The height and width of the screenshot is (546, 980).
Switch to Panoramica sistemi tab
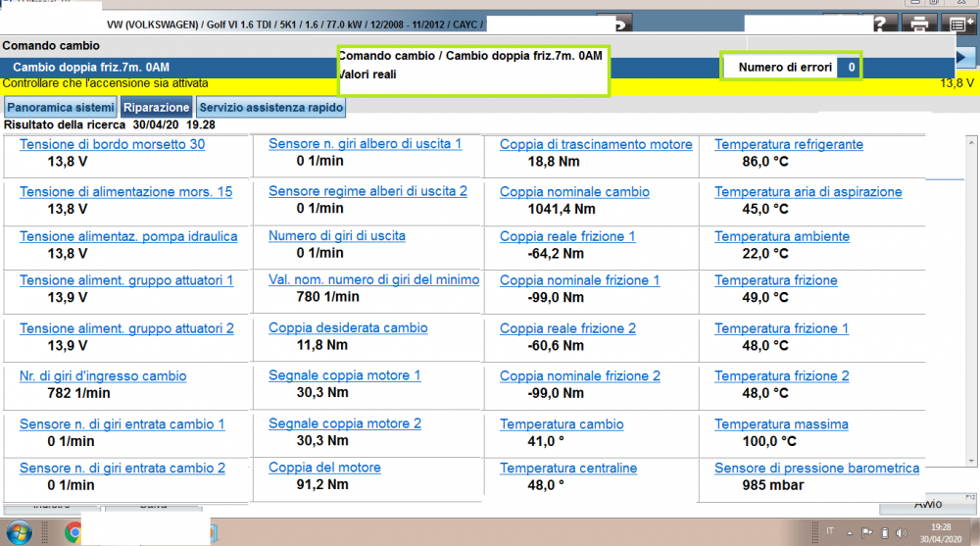(x=61, y=107)
